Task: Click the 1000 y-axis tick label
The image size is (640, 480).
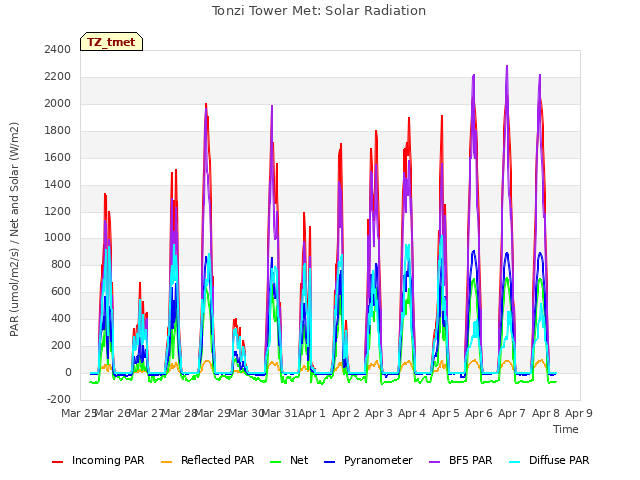Action: [58, 238]
